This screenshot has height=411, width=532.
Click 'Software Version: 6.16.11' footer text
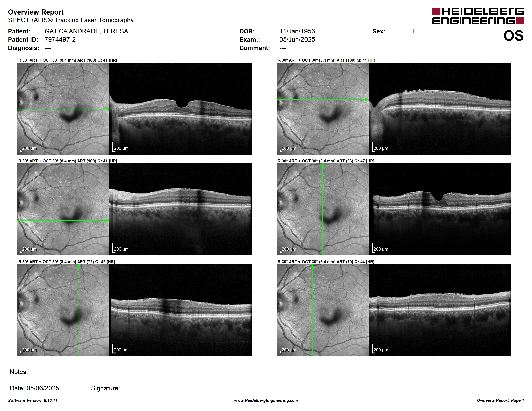click(x=33, y=401)
